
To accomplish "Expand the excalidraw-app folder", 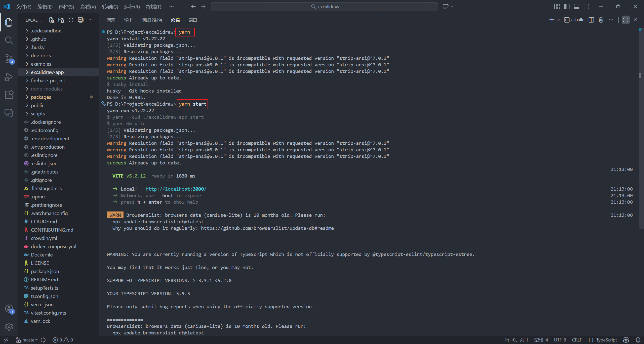I will (47, 72).
